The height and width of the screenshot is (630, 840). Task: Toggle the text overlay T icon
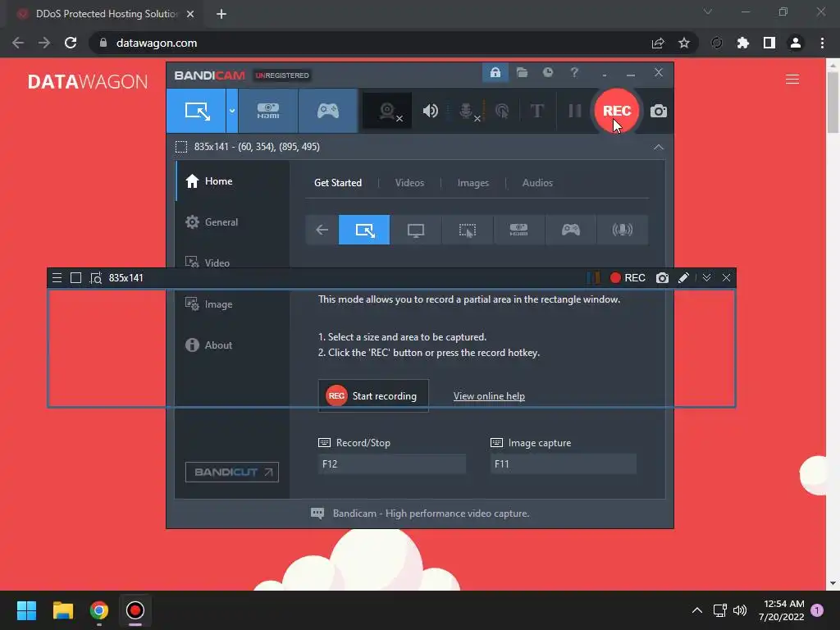tap(536, 111)
